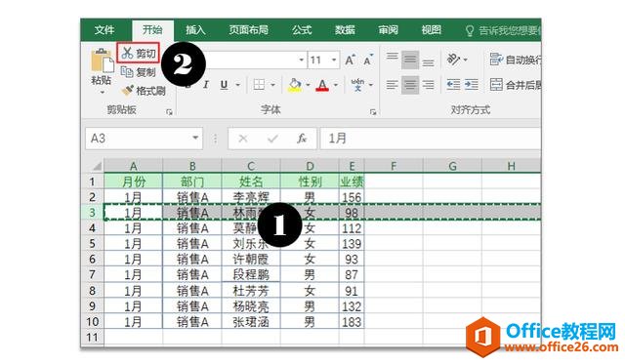The image size is (625, 364).
Task: Click the formula bar cancel X
Action: [243, 139]
